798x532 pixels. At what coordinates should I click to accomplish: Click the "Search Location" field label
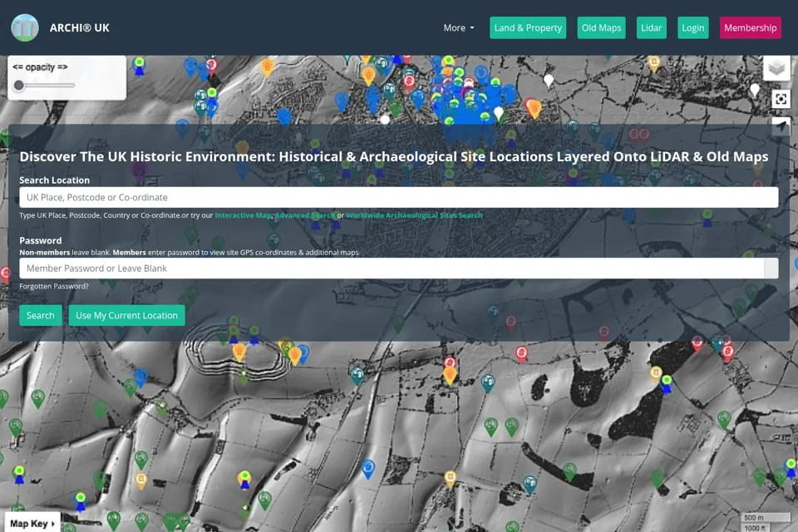(55, 180)
